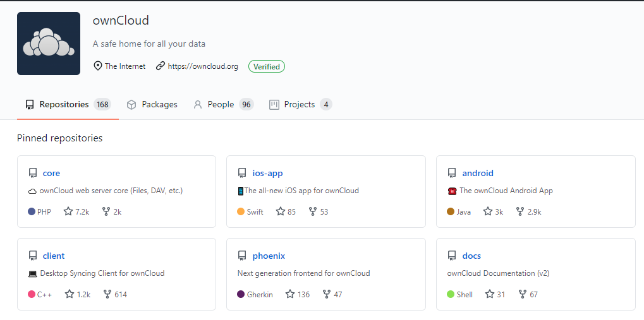
Task: Open the core repository link
Action: tap(51, 173)
